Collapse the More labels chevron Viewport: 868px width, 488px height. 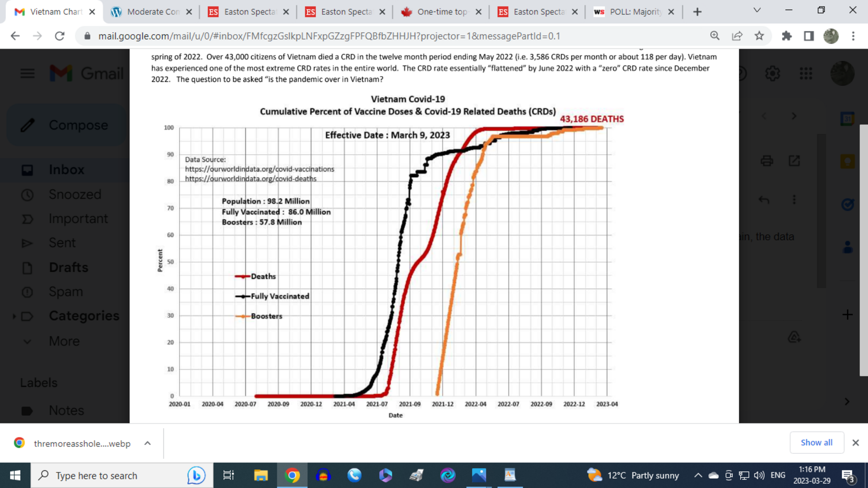(27, 341)
